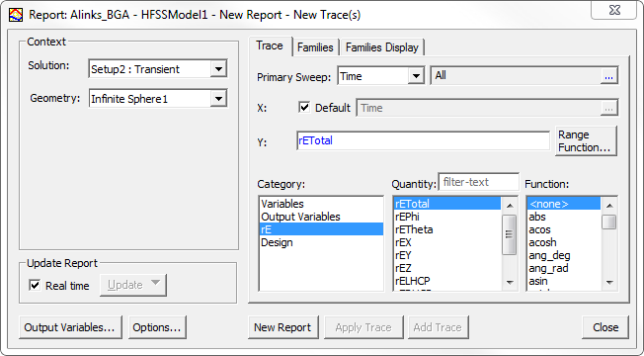Click the ellipsis button beside All sweep field
Screen dimensions: 644x356
pos(608,76)
